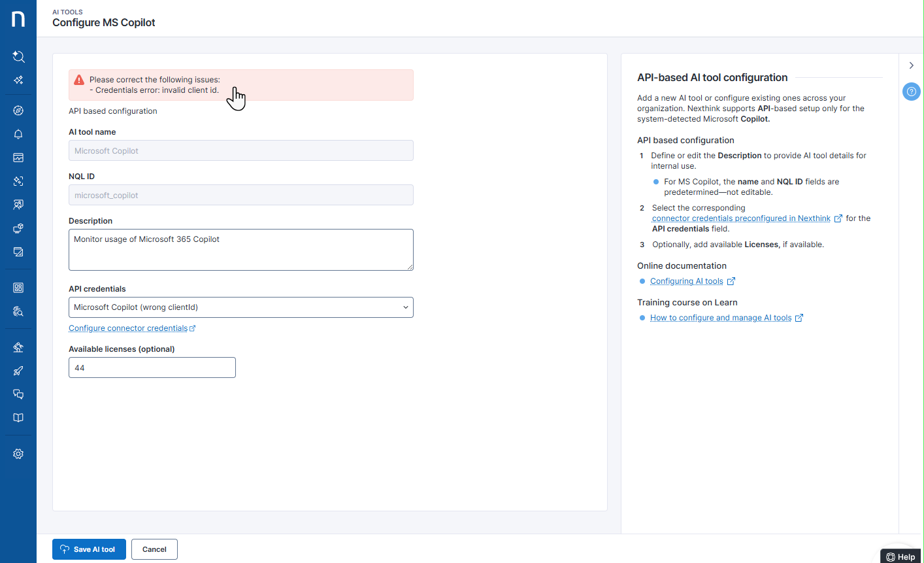The height and width of the screenshot is (563, 924).
Task: Open the Configuring AI tools documentation link
Action: [x=686, y=281]
